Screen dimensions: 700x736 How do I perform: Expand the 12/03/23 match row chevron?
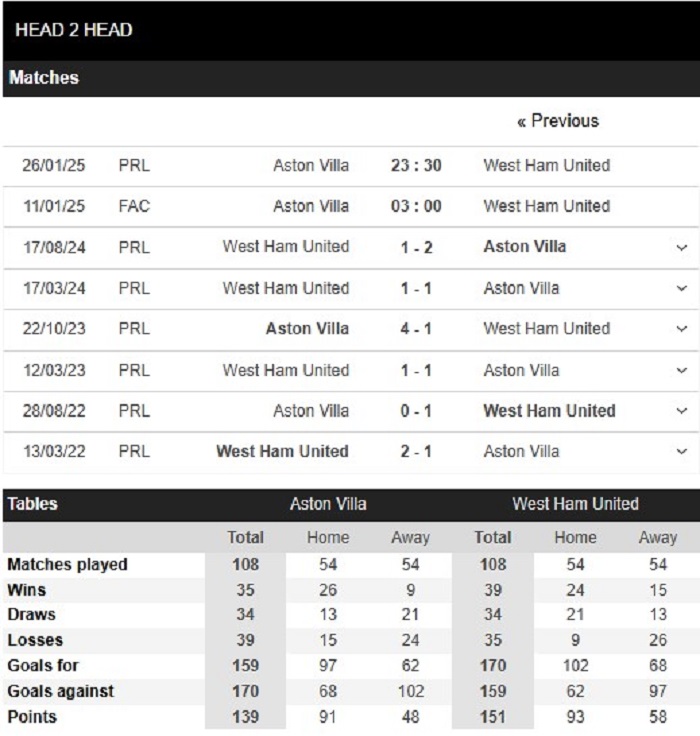pos(681,370)
